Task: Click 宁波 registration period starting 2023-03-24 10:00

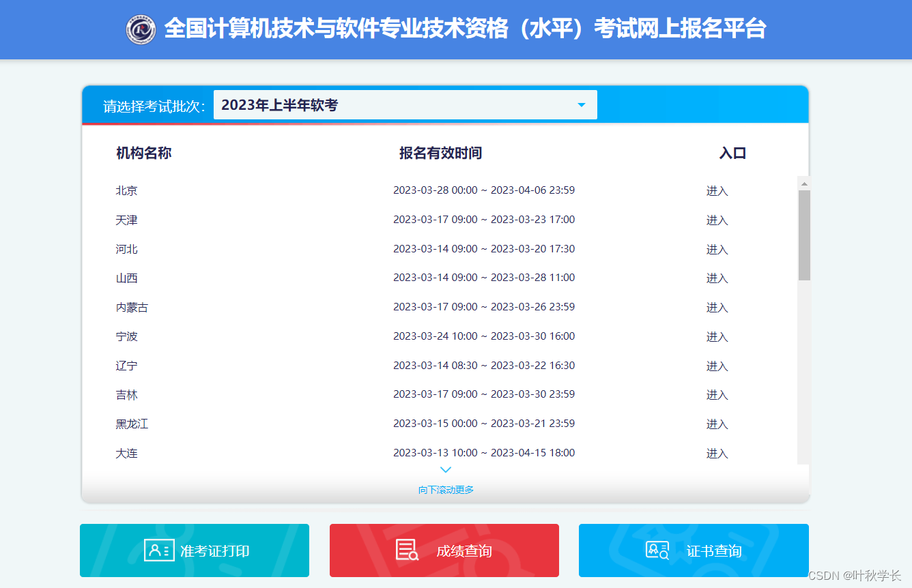Action: [484, 336]
